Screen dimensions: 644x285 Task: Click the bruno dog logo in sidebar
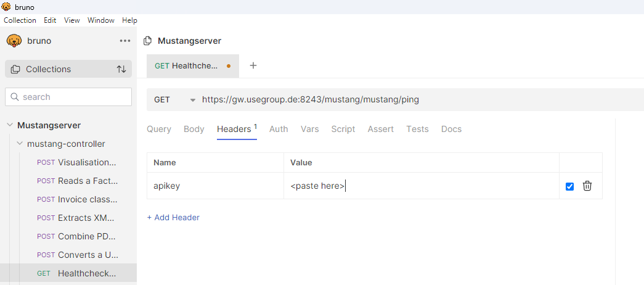pos(14,41)
